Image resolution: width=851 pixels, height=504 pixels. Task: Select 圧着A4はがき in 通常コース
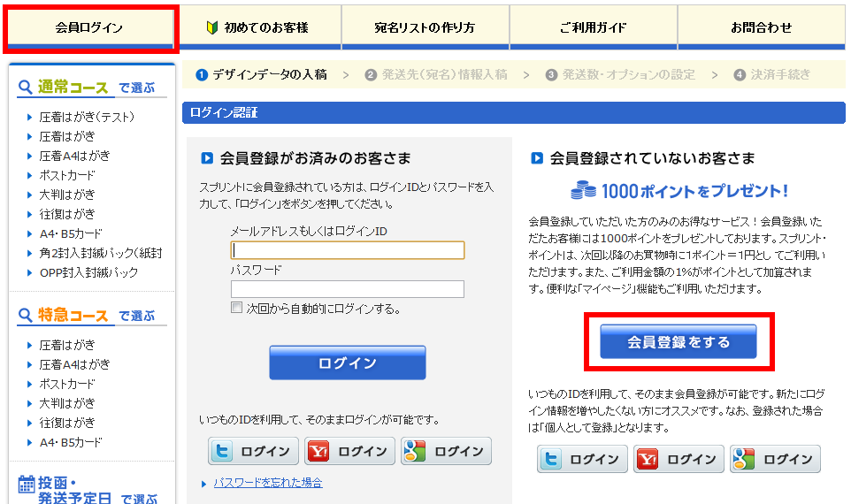pos(74,156)
